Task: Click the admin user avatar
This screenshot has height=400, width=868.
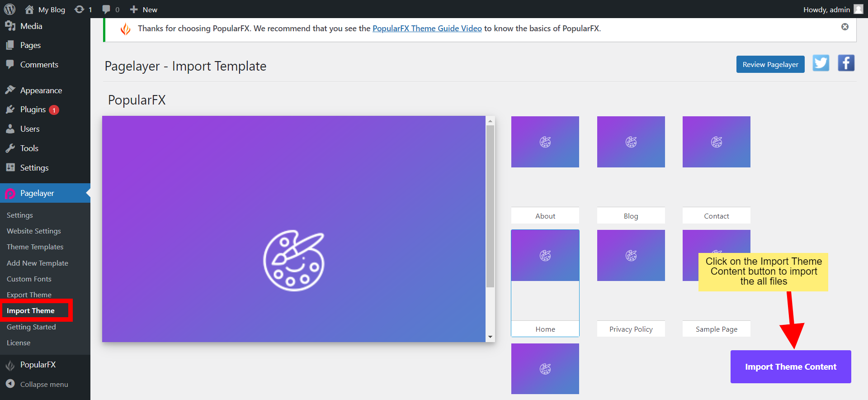Action: tap(858, 10)
